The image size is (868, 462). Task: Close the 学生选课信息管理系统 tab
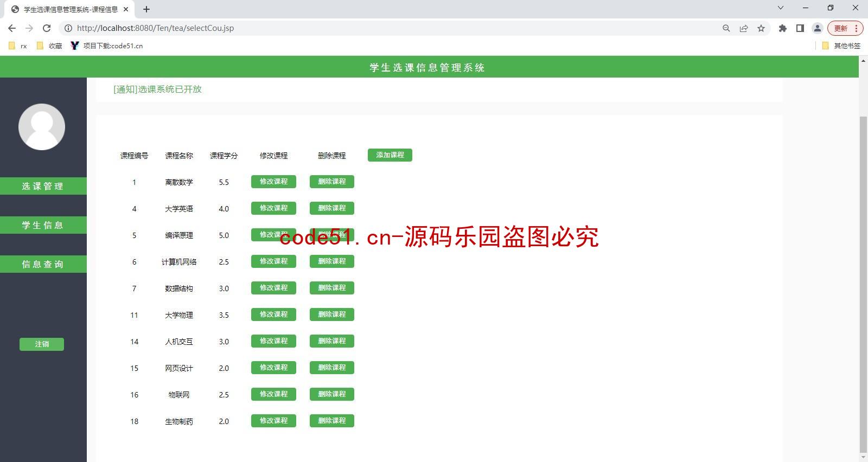click(x=126, y=9)
